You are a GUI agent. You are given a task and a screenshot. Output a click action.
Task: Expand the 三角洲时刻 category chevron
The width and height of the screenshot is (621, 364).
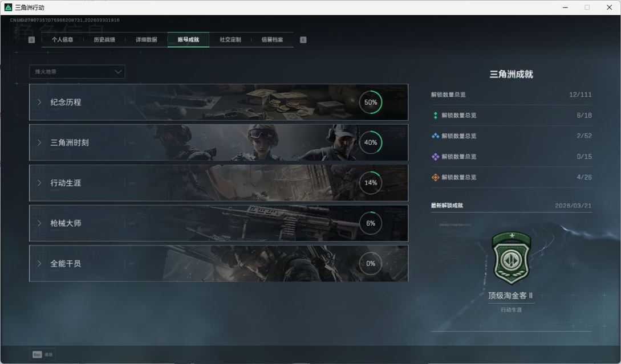(39, 142)
